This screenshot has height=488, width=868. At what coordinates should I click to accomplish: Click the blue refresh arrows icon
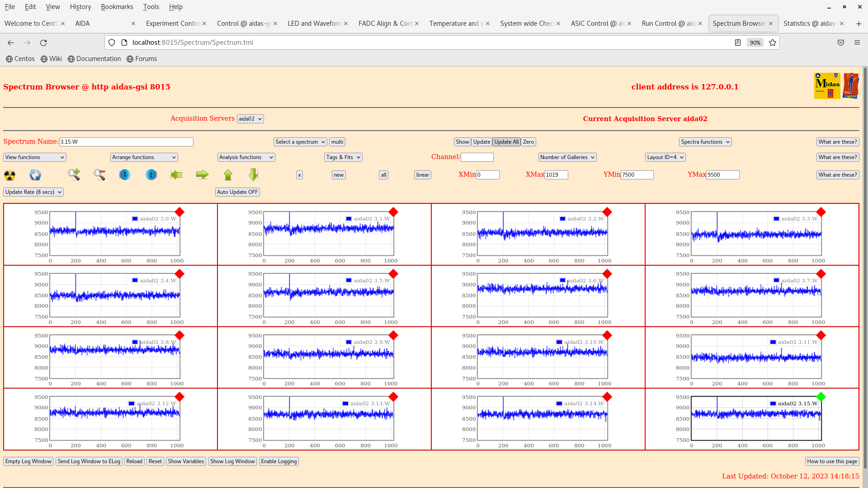pos(35,175)
